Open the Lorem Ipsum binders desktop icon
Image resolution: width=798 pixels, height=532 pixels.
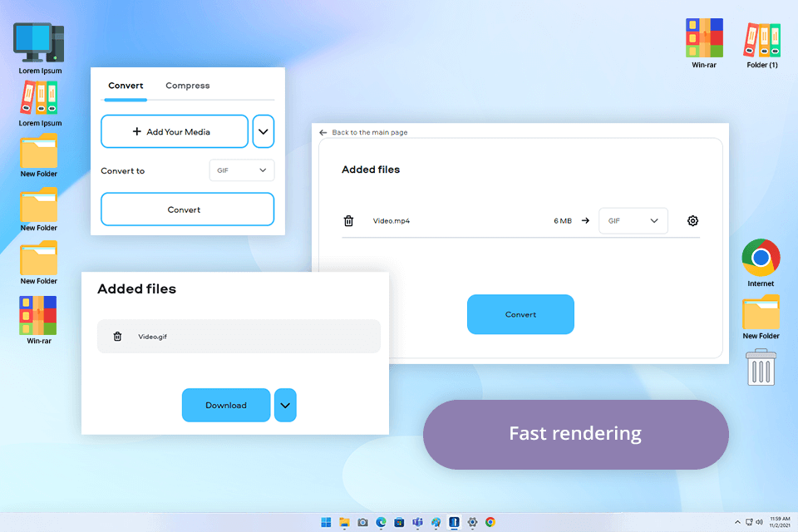(x=40, y=103)
